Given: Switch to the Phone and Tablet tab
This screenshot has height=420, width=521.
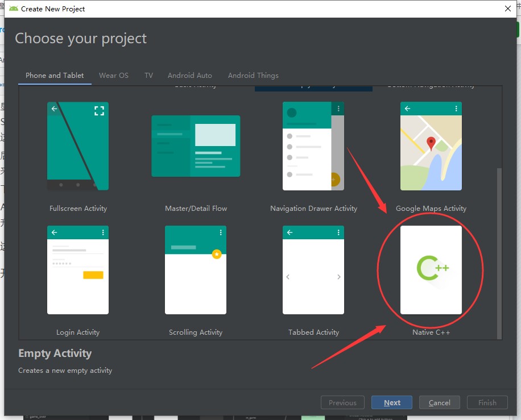Looking at the screenshot, I should tap(55, 76).
